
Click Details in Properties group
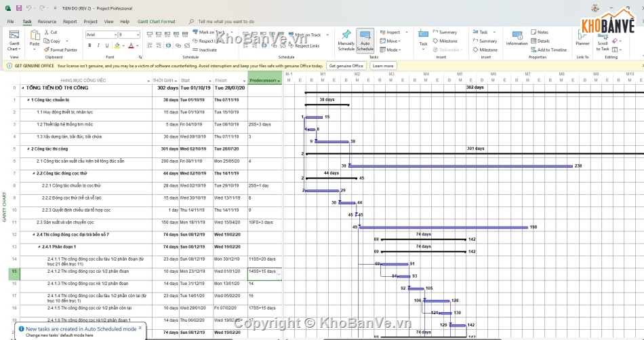pyautogui.click(x=540, y=41)
